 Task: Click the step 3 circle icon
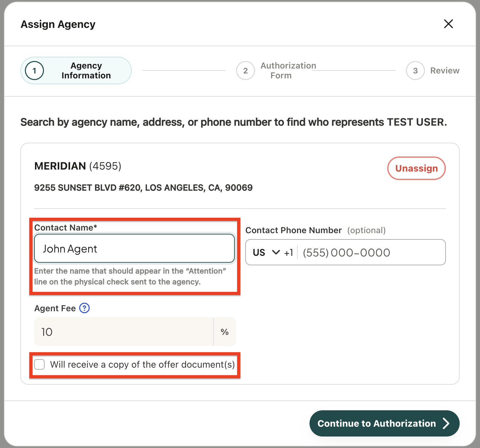(x=415, y=71)
